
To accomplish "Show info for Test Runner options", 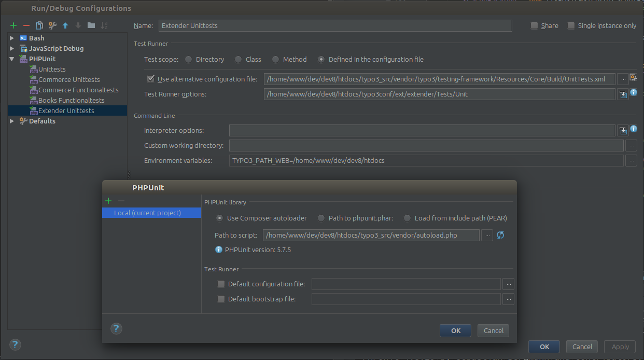I will click(633, 92).
